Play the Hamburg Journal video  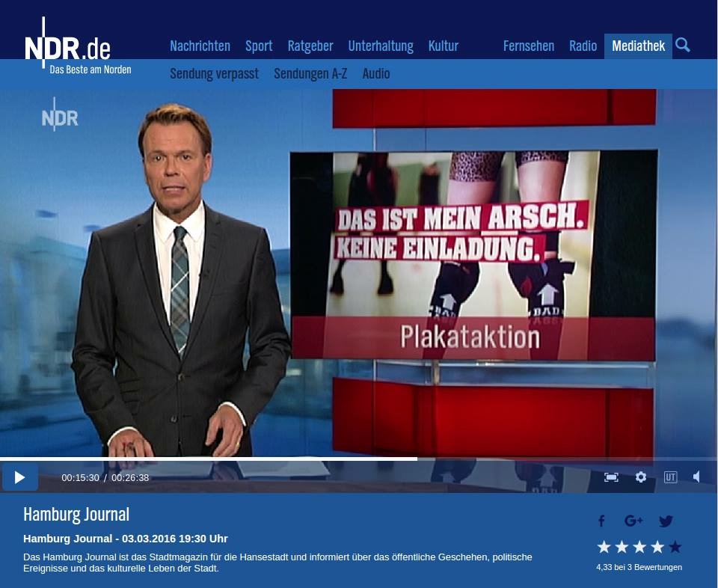click(19, 477)
